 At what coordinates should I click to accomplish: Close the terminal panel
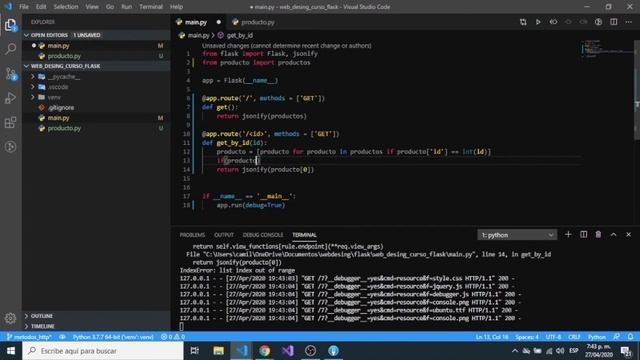pos(628,235)
